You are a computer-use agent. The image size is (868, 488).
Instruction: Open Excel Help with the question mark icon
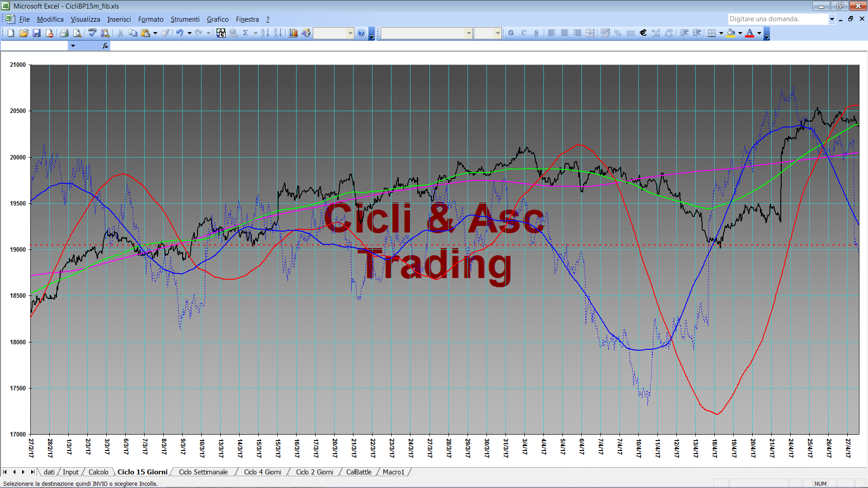tap(361, 33)
